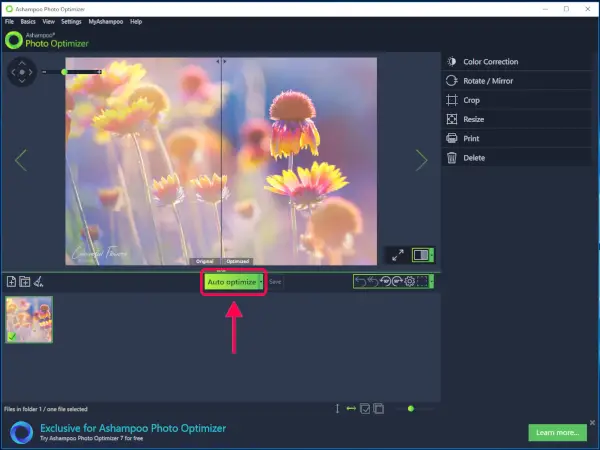
Task: Click the fullscreen expand arrows icon
Action: tap(397, 256)
